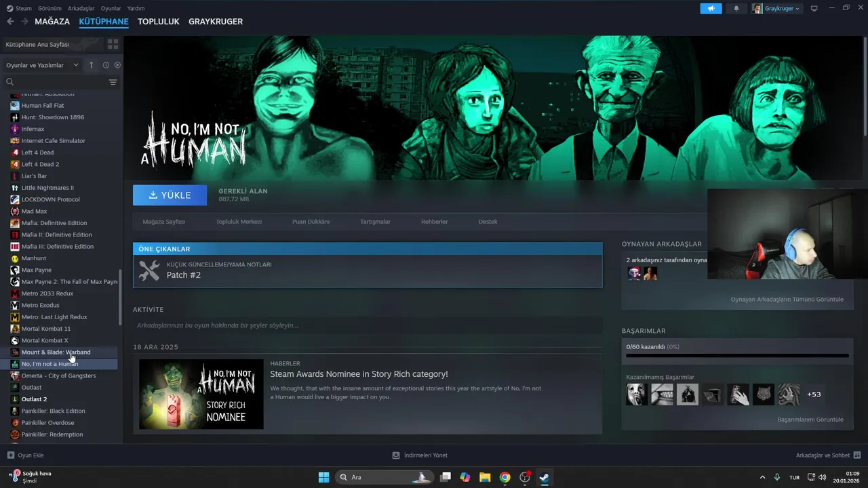Open the Yardım menu

point(136,8)
